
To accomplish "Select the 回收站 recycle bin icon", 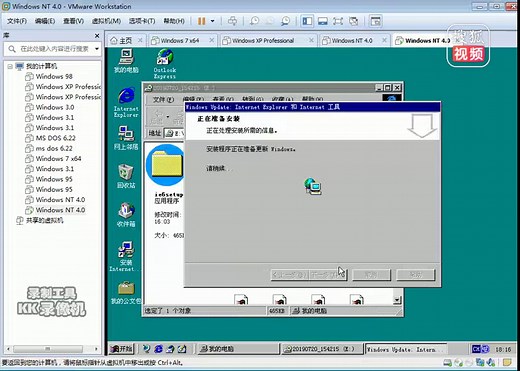I will pos(126,176).
